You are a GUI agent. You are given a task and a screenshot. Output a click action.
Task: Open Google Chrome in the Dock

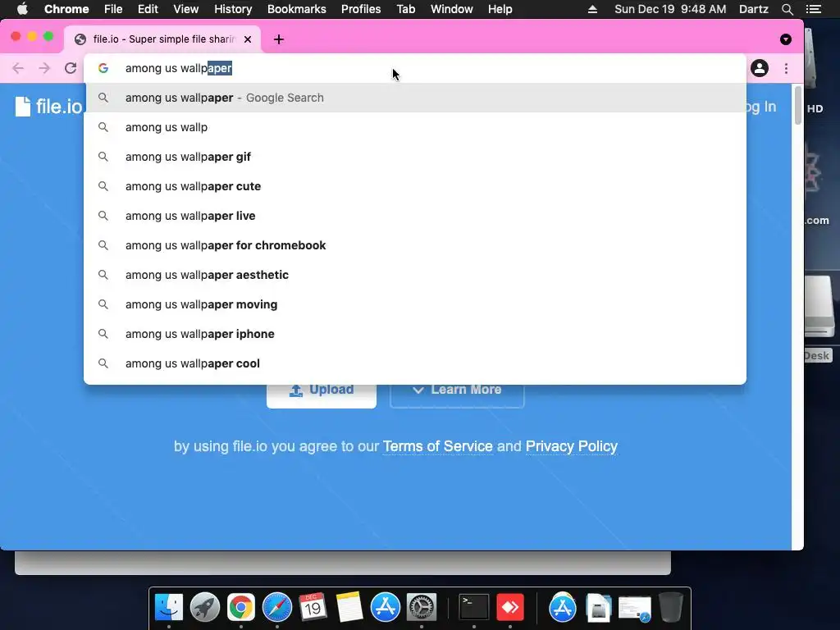click(241, 608)
